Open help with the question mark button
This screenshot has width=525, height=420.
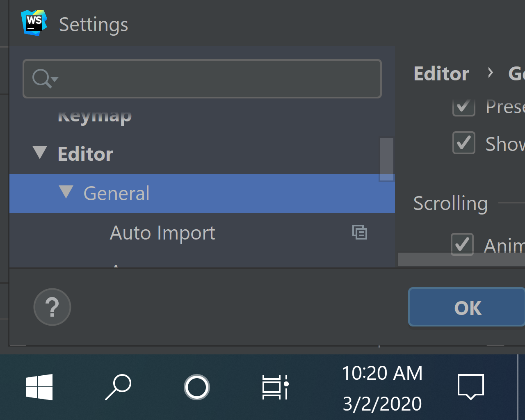tap(52, 307)
